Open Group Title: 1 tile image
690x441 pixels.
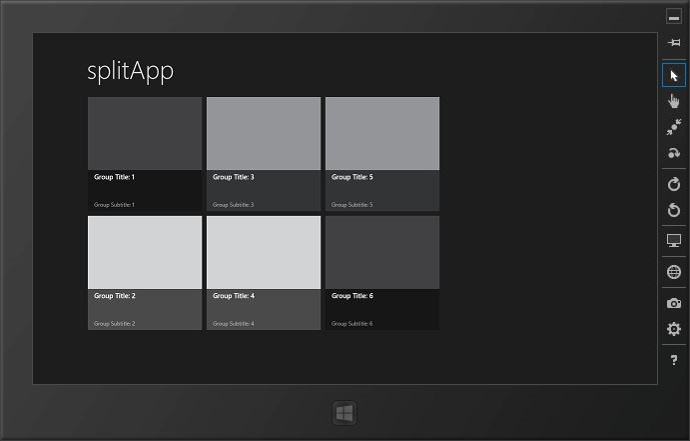click(145, 133)
